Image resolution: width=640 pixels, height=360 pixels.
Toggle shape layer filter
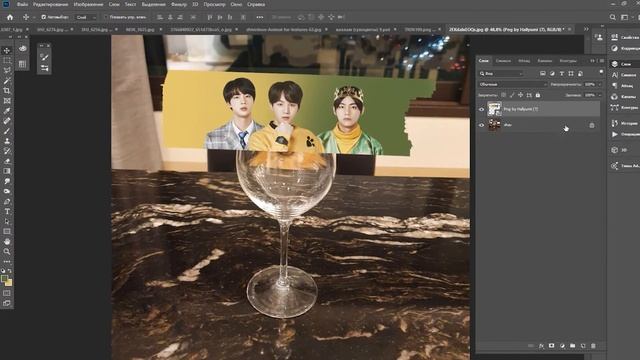pos(571,73)
